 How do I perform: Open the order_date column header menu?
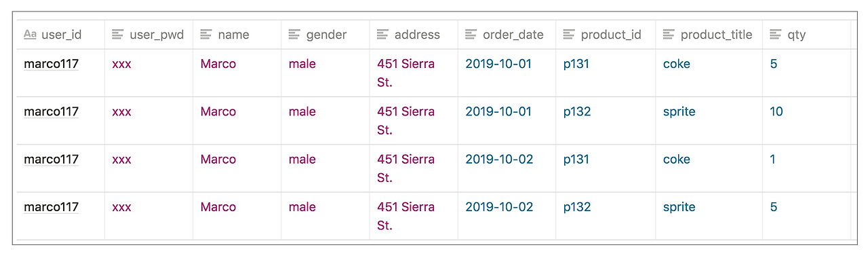point(507,35)
